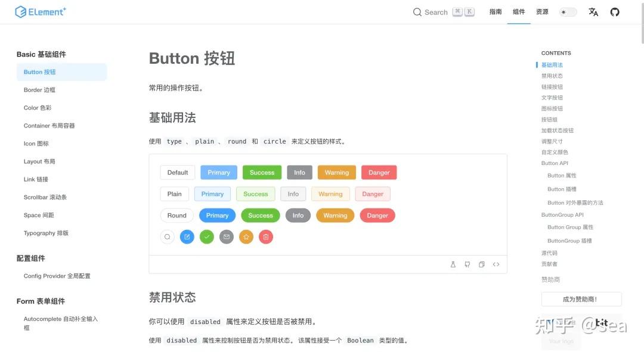Click the solid Danger button
The height and width of the screenshot is (352, 644).
coord(379,173)
